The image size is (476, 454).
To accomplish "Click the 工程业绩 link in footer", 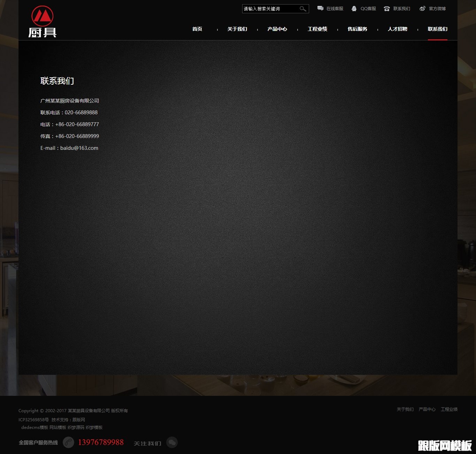I will point(449,409).
